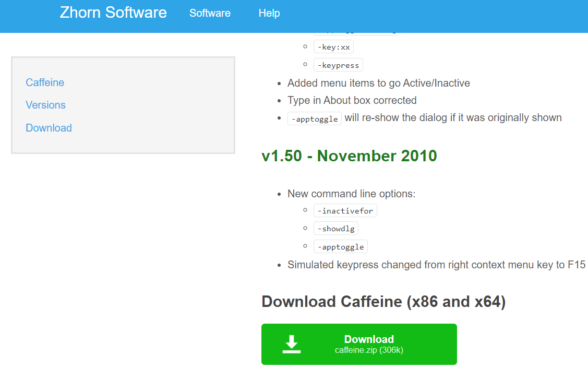Click the -inactivefor option code

pyautogui.click(x=345, y=210)
